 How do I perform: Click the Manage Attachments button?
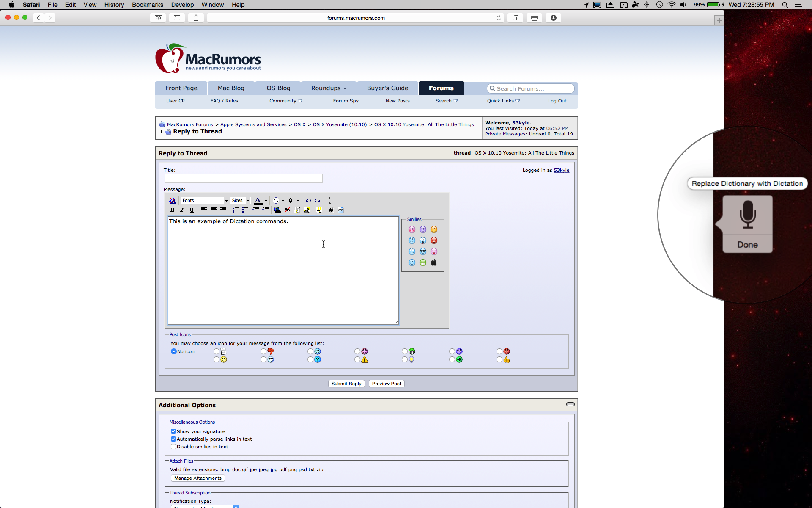tap(198, 478)
